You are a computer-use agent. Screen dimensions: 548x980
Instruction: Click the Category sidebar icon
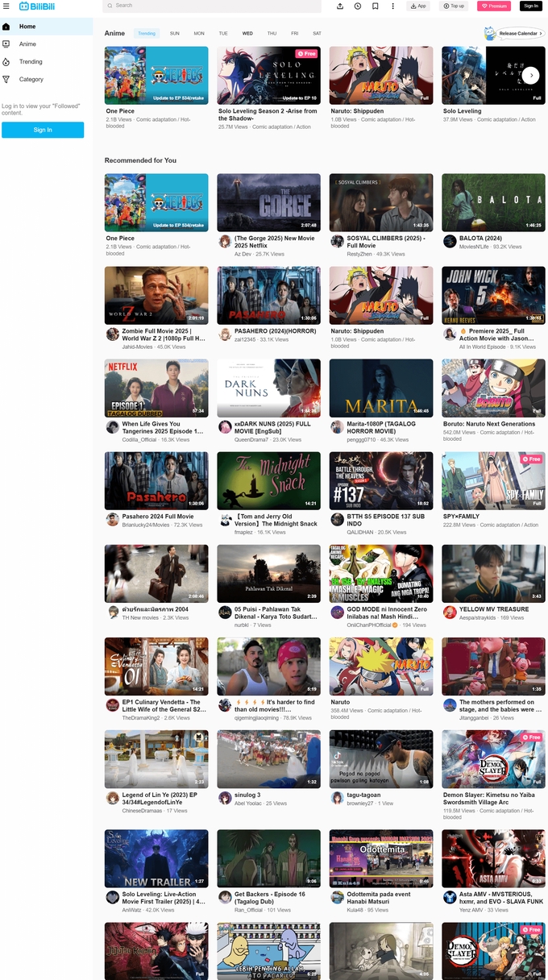6,80
